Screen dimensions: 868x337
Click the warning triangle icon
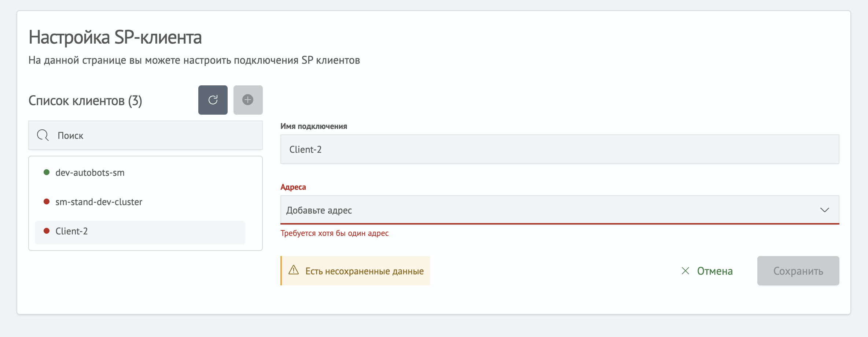(x=294, y=270)
